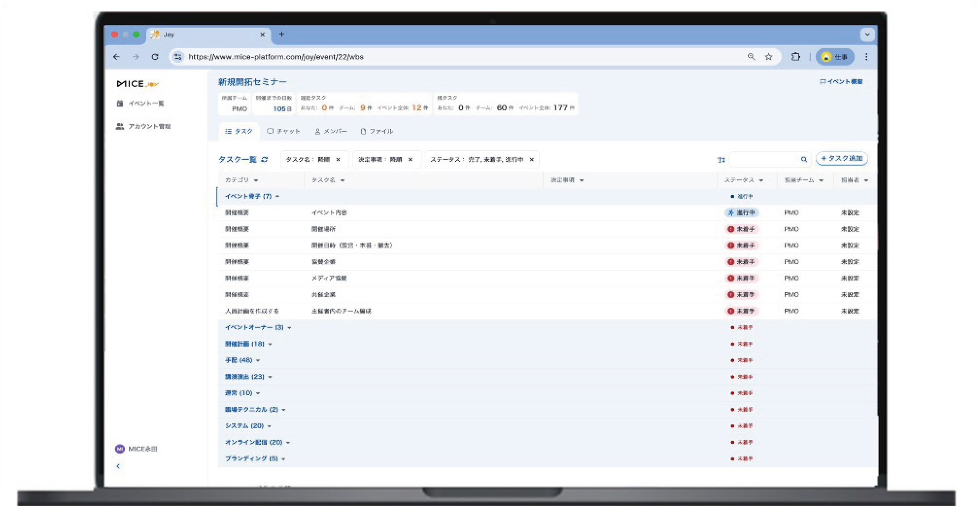This screenshot has height=508, width=980.
Task: Click the magnifier icon in task search field
Action: click(x=804, y=159)
